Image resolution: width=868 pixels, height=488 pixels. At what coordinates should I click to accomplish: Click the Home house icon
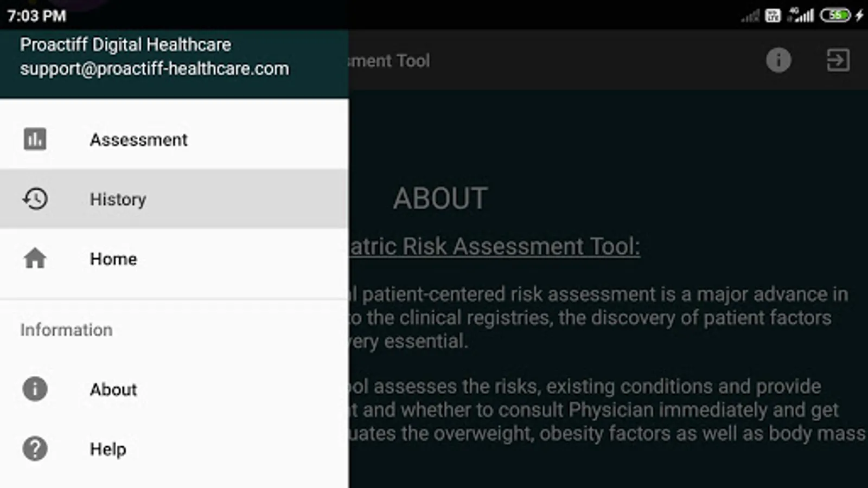coord(35,259)
